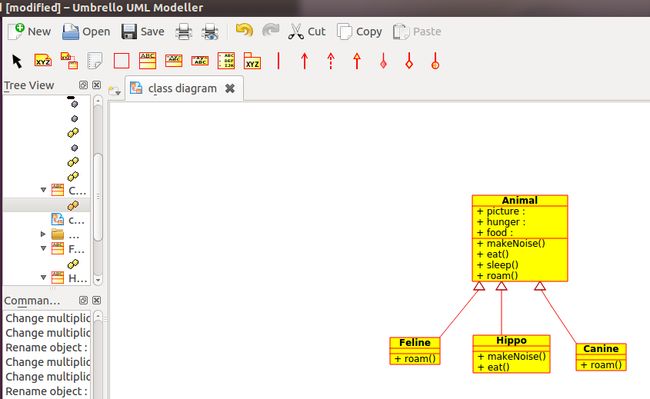Image resolution: width=650 pixels, height=399 pixels.
Task: Collapse the F... class tree node
Action: pos(43,248)
